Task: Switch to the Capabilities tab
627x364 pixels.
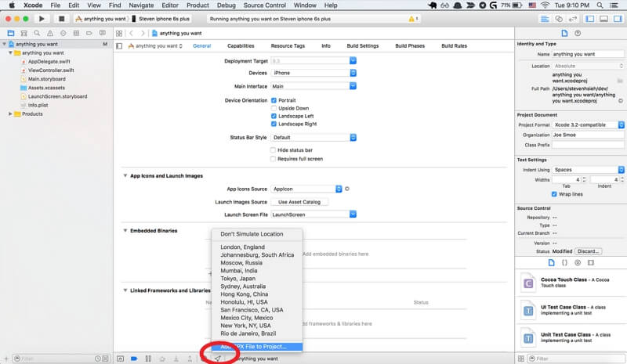Action: tap(241, 46)
